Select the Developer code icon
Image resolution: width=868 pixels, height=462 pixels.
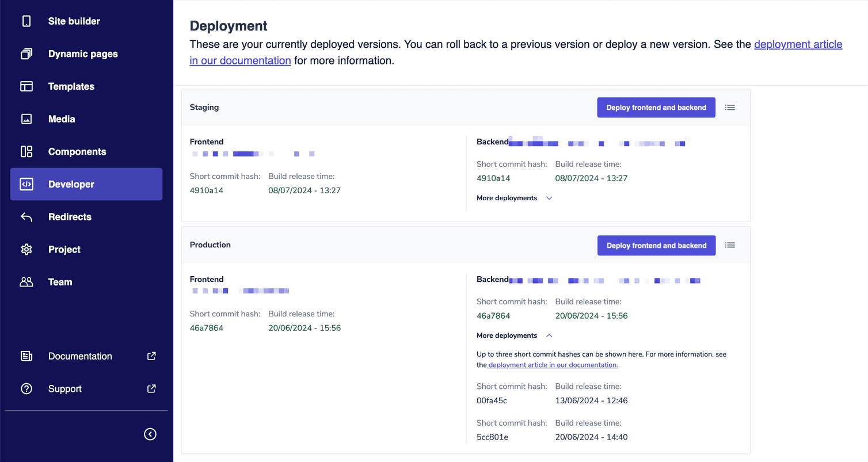pyautogui.click(x=26, y=184)
